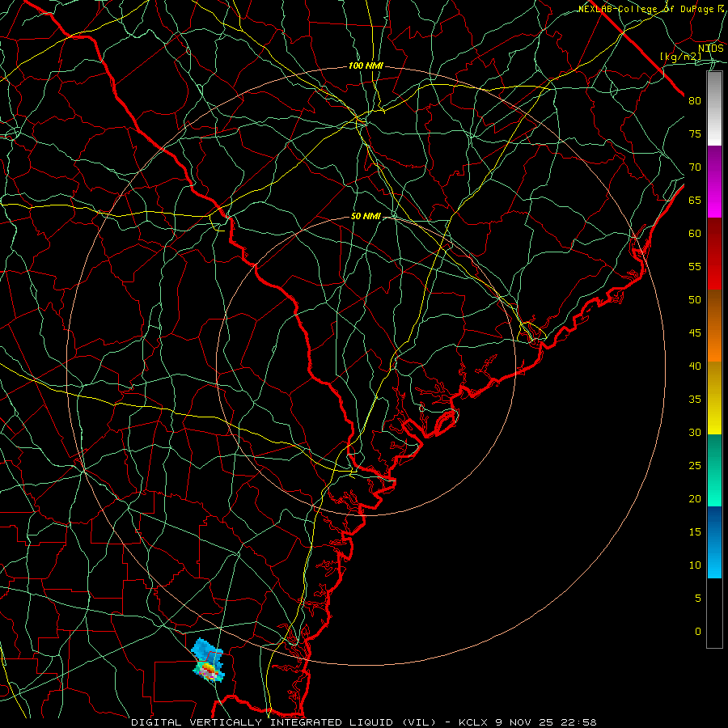This screenshot has height=728, width=728.
Task: Click the legend value 15
Action: point(695,532)
